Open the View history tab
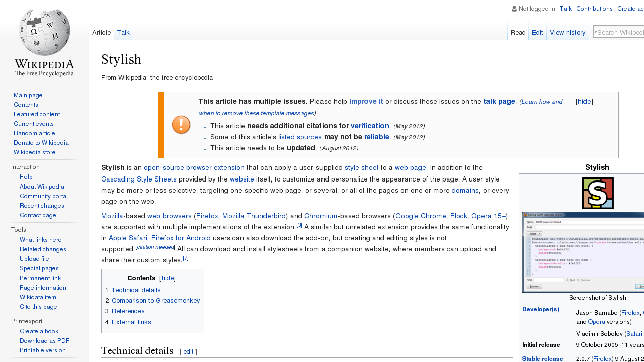The height and width of the screenshot is (362, 644). [x=568, y=33]
